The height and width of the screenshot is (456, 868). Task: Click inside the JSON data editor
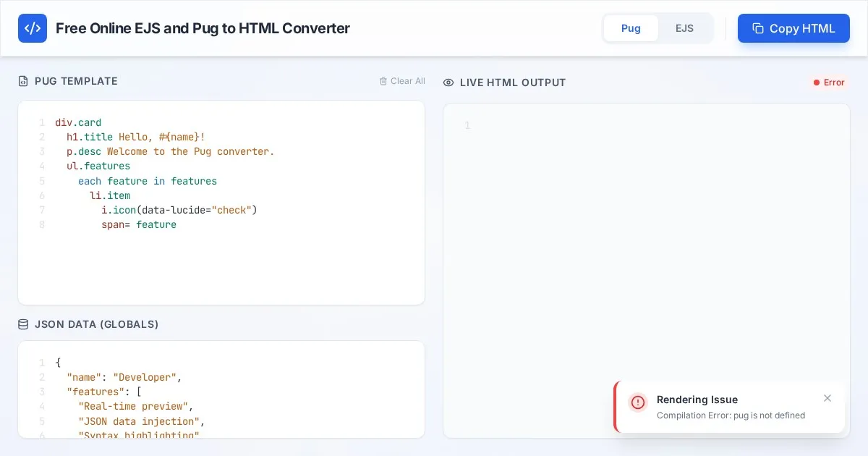pyautogui.click(x=289, y=391)
